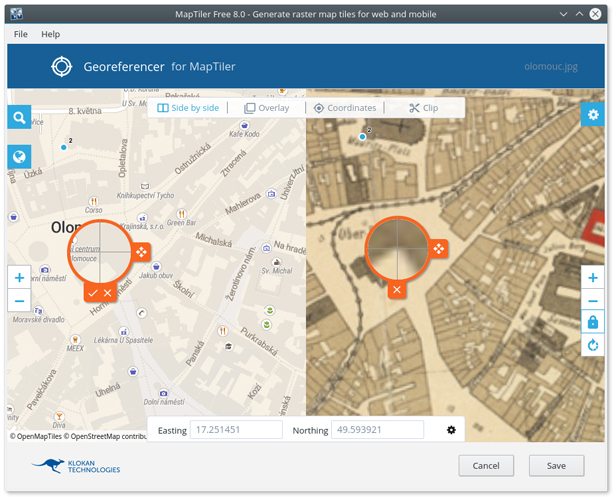Switch to Coordinates view
616x500 pixels.
click(345, 108)
